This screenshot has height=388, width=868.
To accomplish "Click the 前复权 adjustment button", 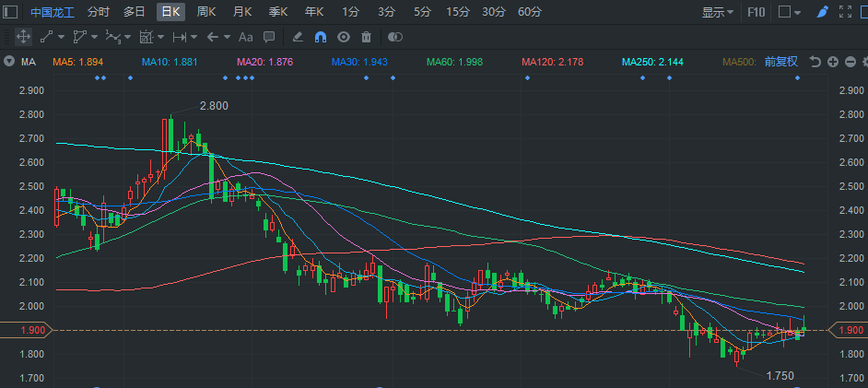I will [x=781, y=62].
